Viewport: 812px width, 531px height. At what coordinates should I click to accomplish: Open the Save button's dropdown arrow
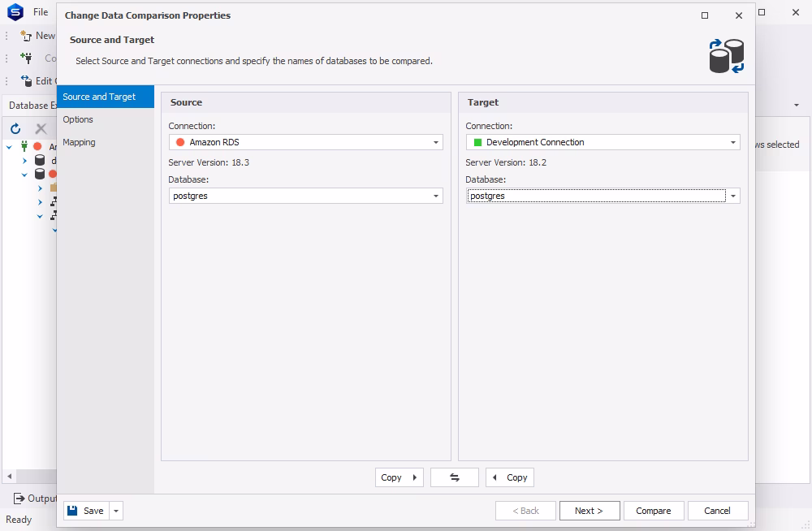pyautogui.click(x=116, y=511)
